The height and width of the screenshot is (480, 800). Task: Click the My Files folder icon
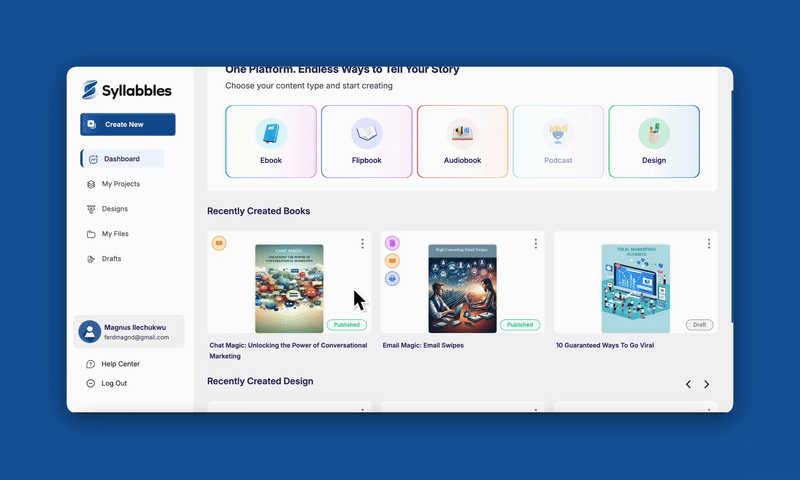point(92,234)
